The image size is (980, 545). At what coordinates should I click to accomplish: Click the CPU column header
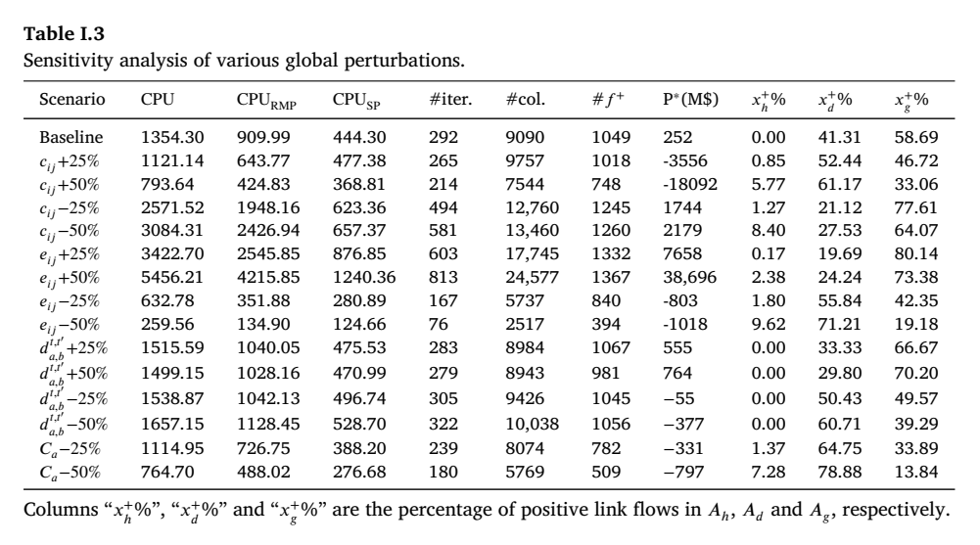(158, 99)
